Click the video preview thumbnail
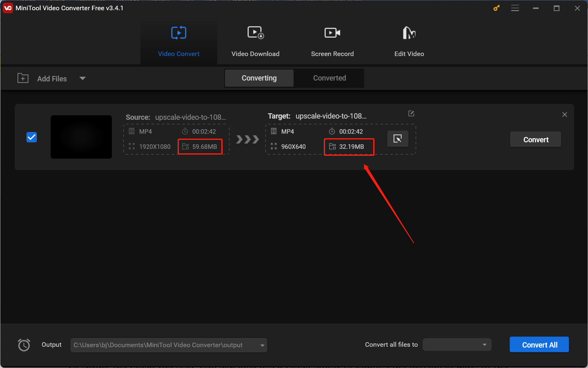The image size is (588, 368). click(x=81, y=137)
